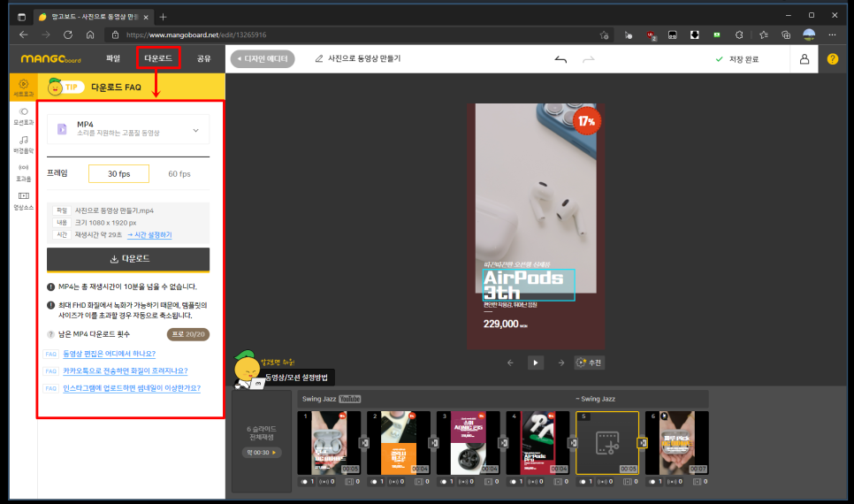Click motion count icon under slide 1
This screenshot has width=854, height=504.
(x=308, y=482)
